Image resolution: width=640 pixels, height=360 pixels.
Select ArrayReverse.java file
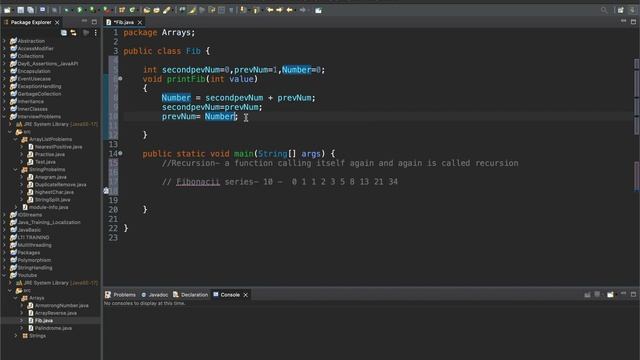pos(56,313)
